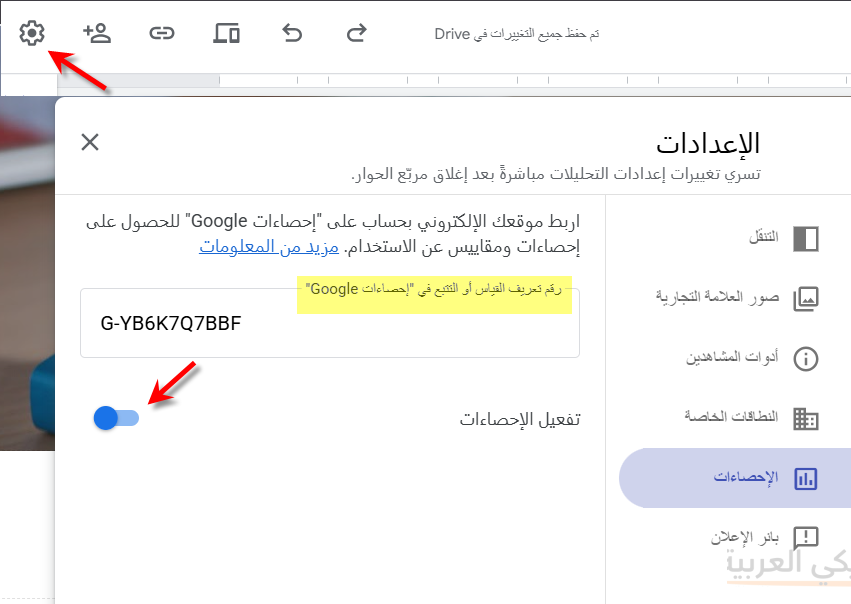
Task: Click the brand images icon
Action: coord(805,299)
